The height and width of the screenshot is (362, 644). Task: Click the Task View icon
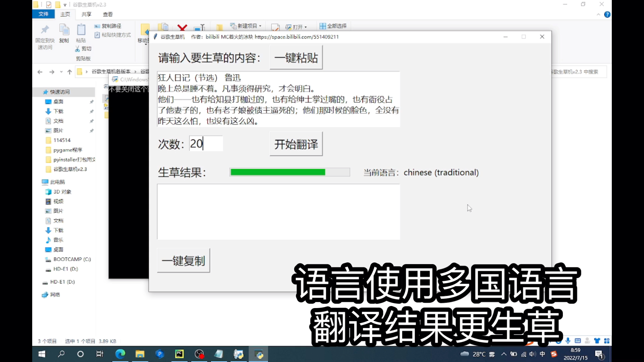[100, 354]
